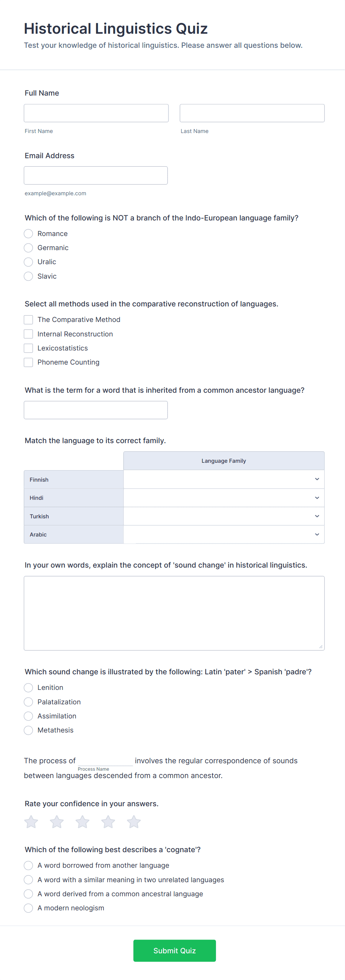Select 'A word derived from a common ancestral language'
Image resolution: width=345 pixels, height=980 pixels.
[x=28, y=894]
